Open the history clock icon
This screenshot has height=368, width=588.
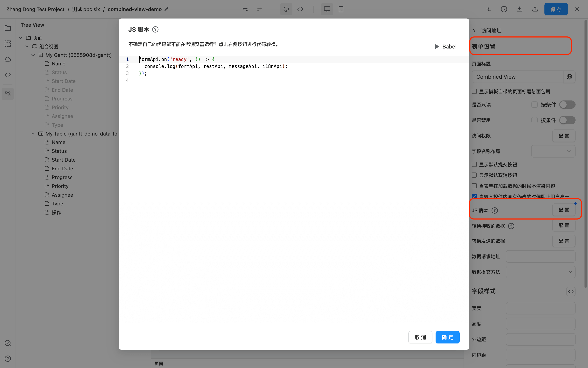504,9
